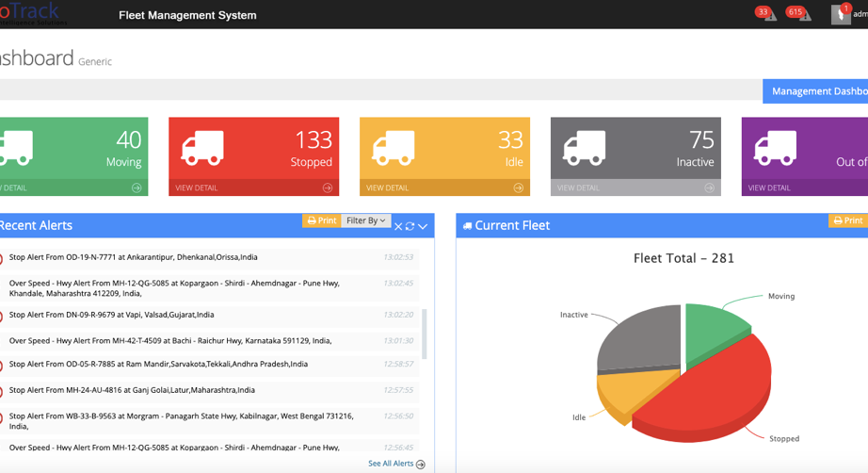Click the truck icon on Idle card
This screenshot has height=473, width=868.
394,148
